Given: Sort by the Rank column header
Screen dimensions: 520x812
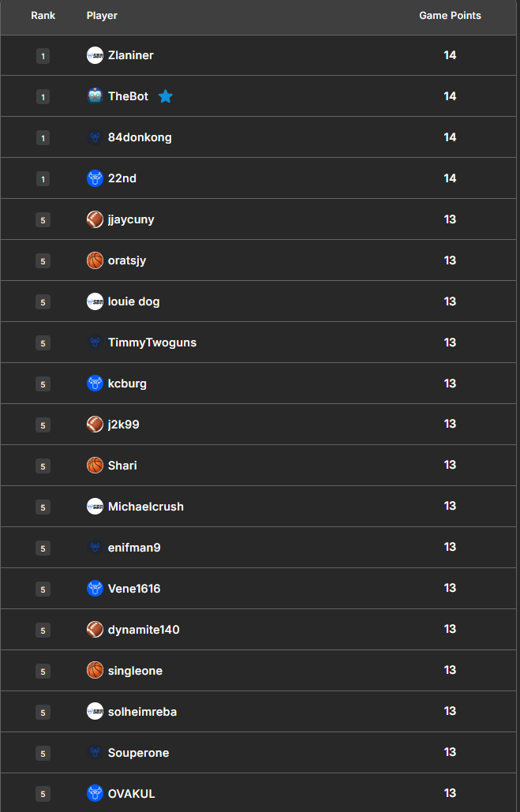Looking at the screenshot, I should point(43,16).
